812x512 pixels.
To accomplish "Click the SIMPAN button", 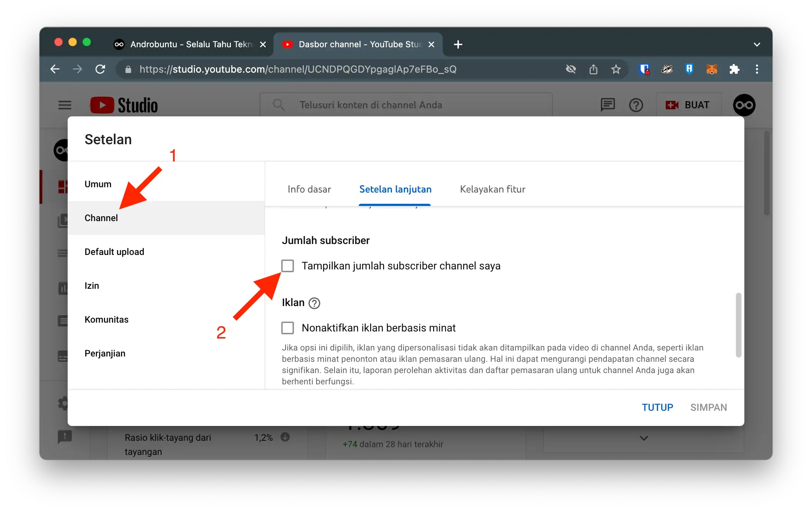I will 709,407.
